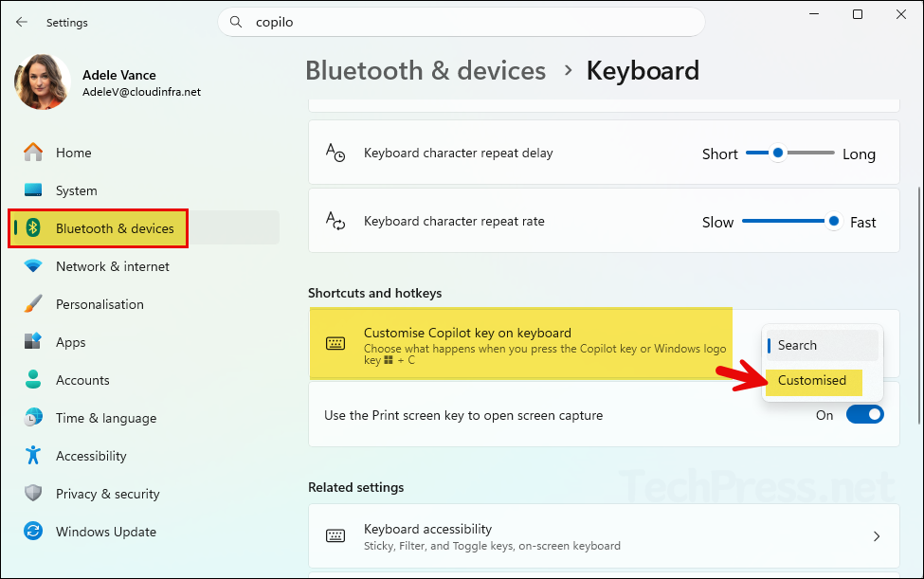Open Windows Update from the sidebar
The height and width of the screenshot is (579, 924).
click(105, 532)
